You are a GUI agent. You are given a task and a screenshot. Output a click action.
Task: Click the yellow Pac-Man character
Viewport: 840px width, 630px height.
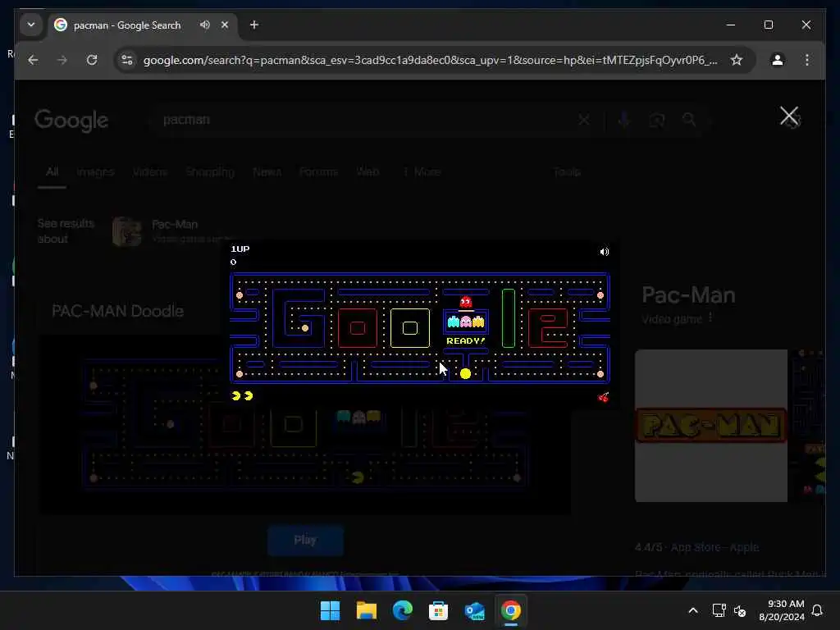point(466,374)
